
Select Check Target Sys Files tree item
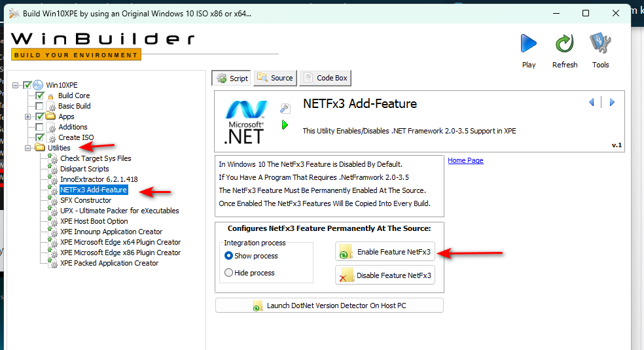click(96, 158)
